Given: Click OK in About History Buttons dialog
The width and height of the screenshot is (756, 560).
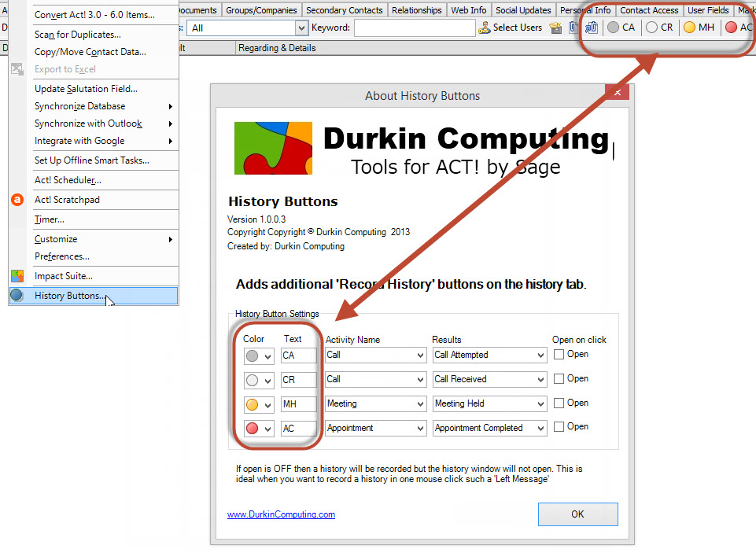Looking at the screenshot, I should point(577,514).
